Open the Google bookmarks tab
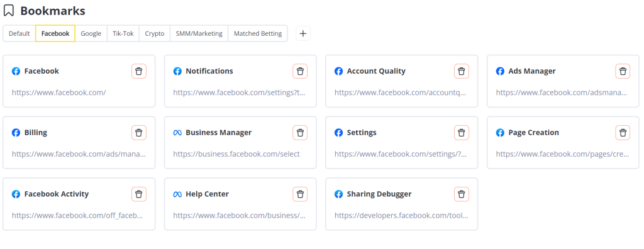Screen dimensions: 644x249 click(91, 34)
